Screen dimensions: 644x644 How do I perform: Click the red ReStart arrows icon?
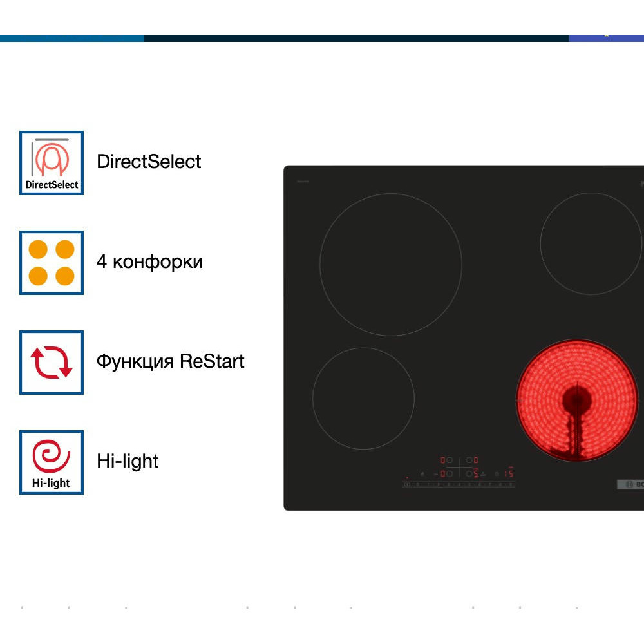point(52,362)
